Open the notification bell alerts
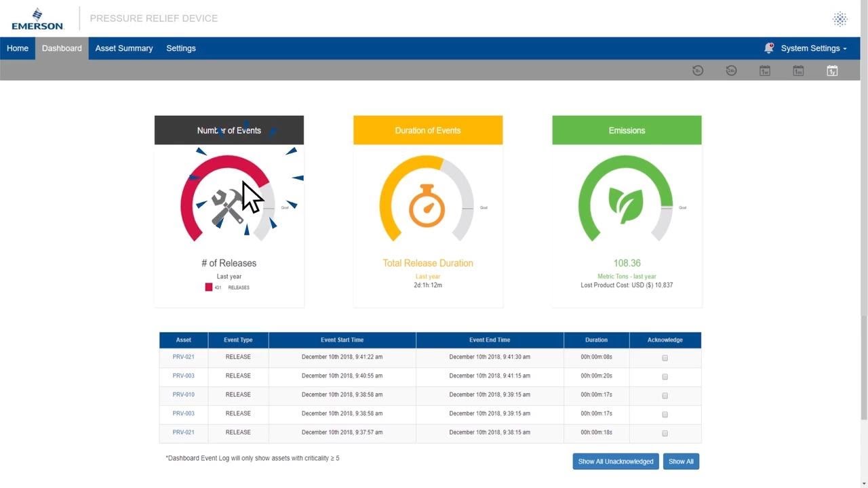The image size is (868, 488). coord(768,48)
